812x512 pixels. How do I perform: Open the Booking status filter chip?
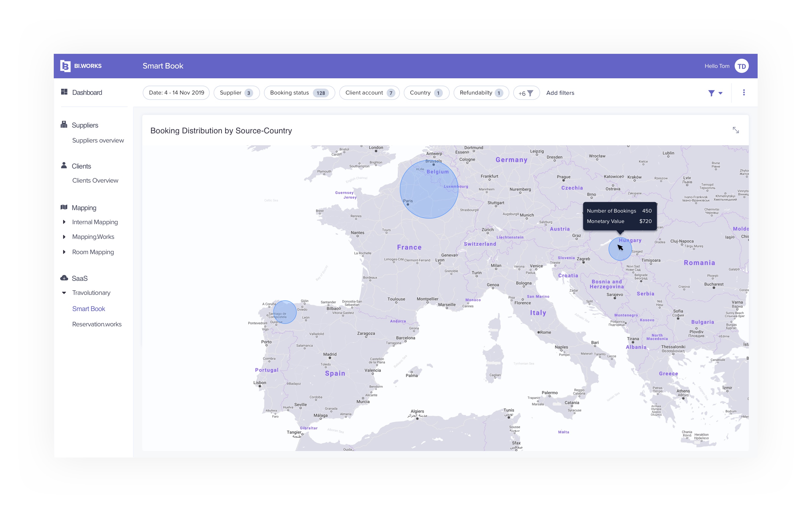click(x=299, y=93)
